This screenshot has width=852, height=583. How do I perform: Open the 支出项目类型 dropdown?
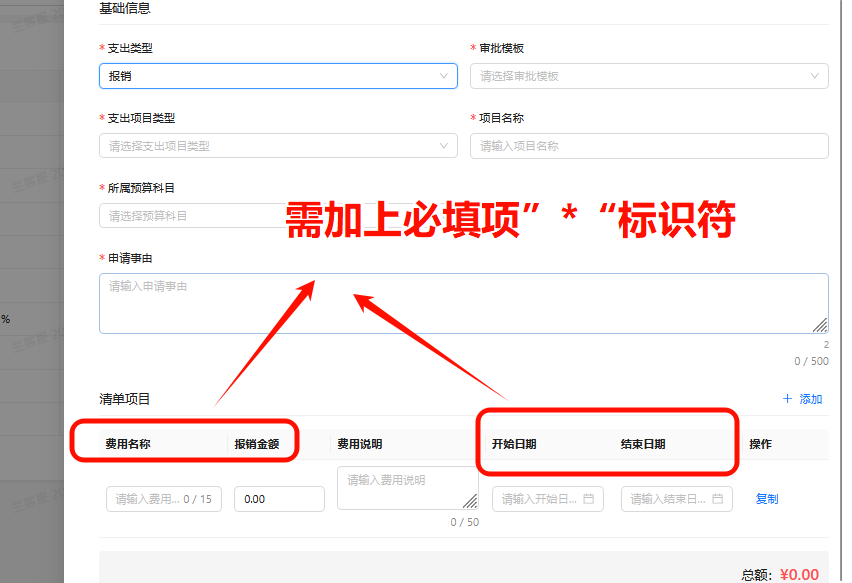click(x=277, y=146)
